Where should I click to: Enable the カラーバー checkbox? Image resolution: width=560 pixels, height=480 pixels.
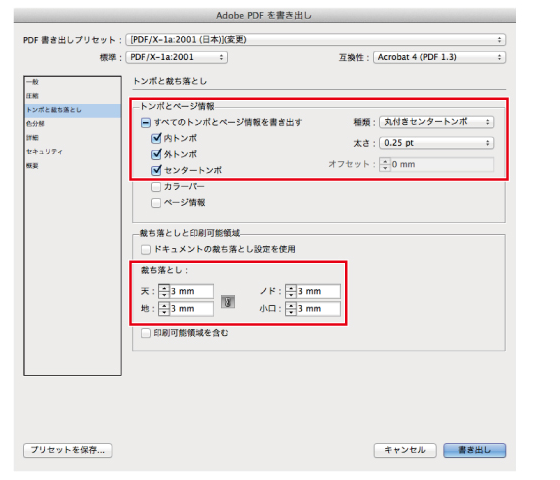(x=156, y=187)
